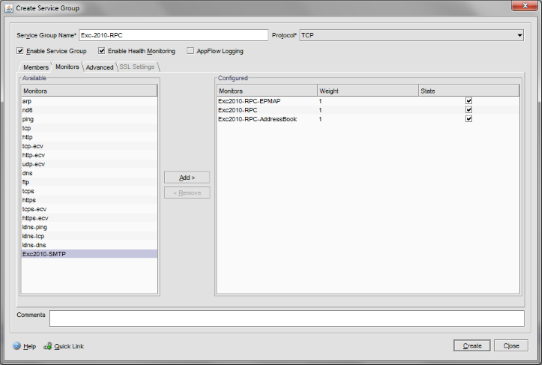
Task: Click the Service Group Name field
Action: pyautogui.click(x=174, y=35)
